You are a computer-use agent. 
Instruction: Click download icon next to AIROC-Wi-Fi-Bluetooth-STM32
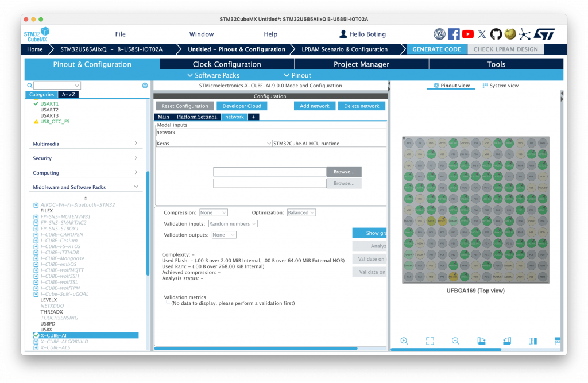[36, 205]
